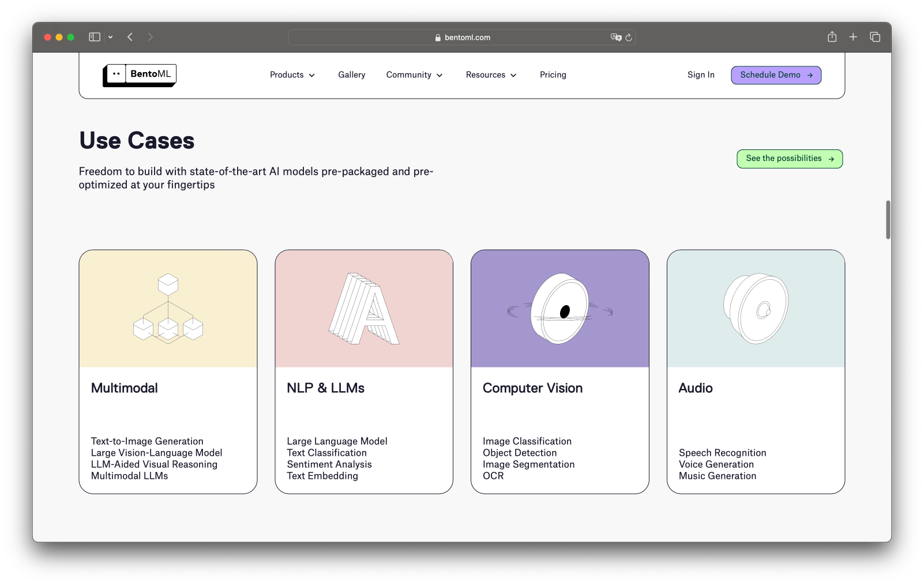
Task: Click the bentoml.com address bar
Action: coord(461,37)
